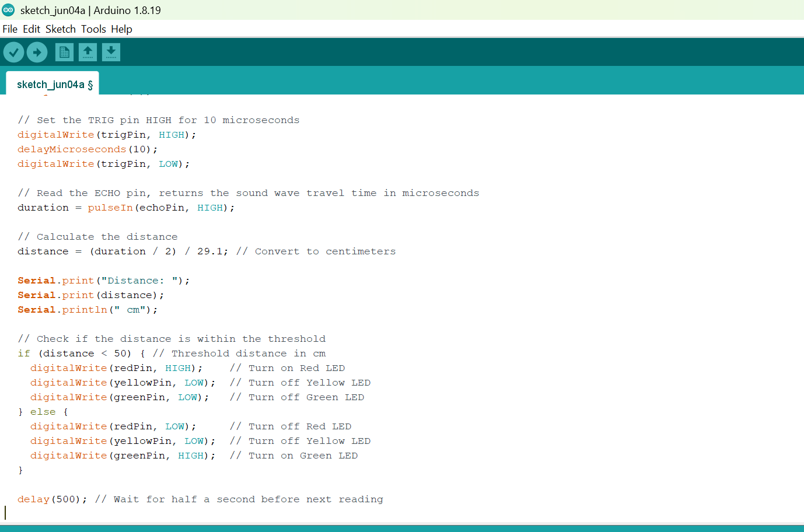Click the 'distance = (duration / 2)' line
Screen dimensions: 804x532
click(x=123, y=251)
